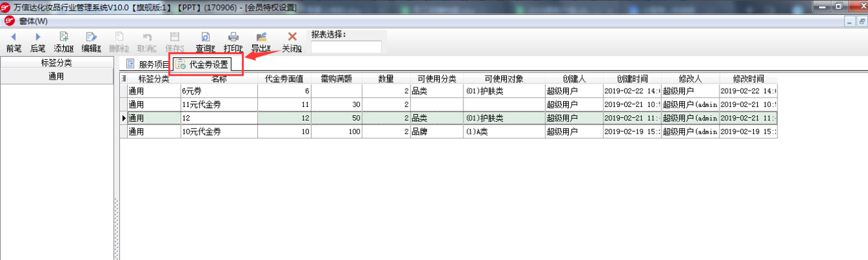Select the 6元券 row name cell
This screenshot has height=260, width=868.
click(219, 91)
